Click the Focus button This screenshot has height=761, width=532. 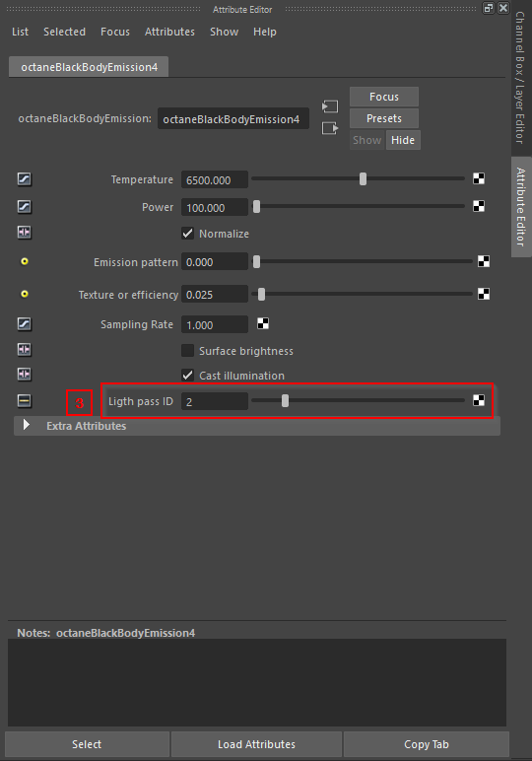click(x=384, y=97)
